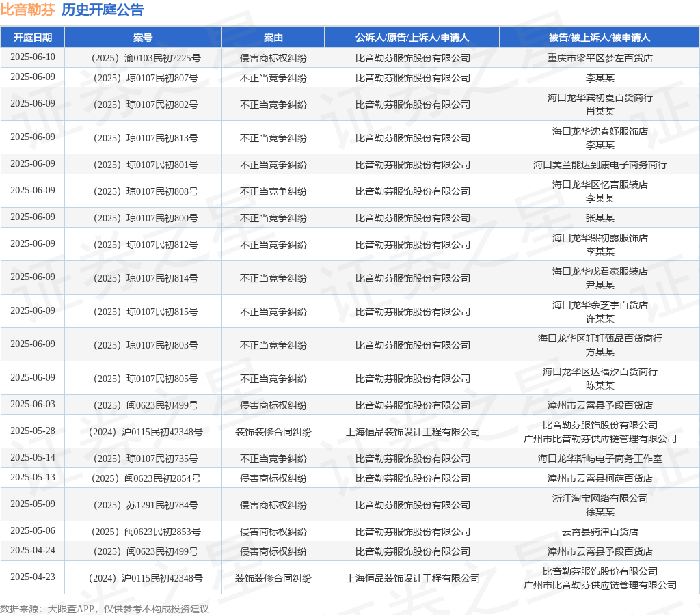Click plaintiff 上海恒品装饰设计工程有限公司 in 2025-05-28 row
This screenshot has height=615, width=700.
[413, 432]
